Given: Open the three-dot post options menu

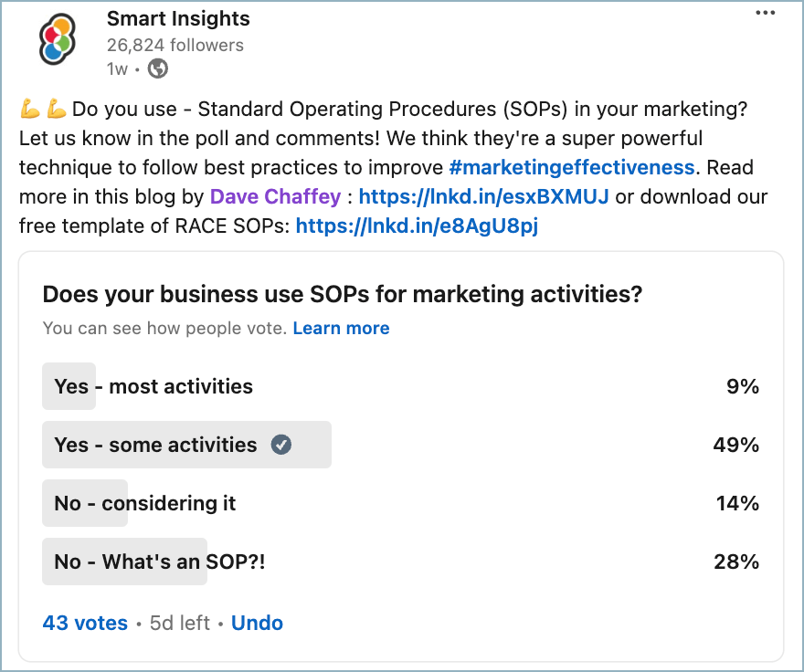Looking at the screenshot, I should click(x=765, y=13).
